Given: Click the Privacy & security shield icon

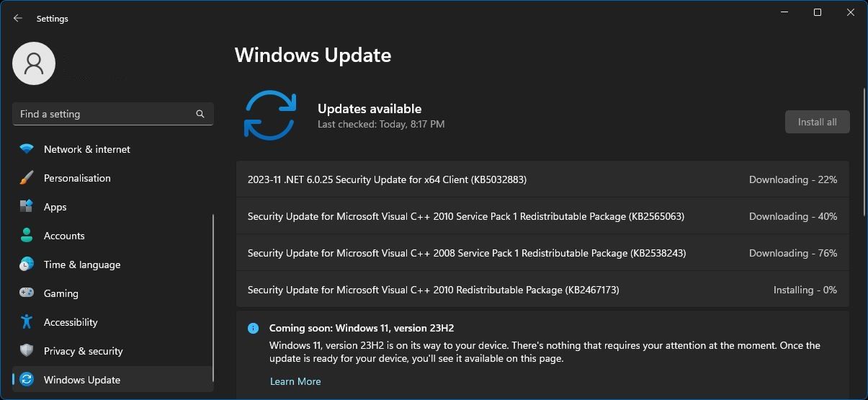Looking at the screenshot, I should [27, 351].
